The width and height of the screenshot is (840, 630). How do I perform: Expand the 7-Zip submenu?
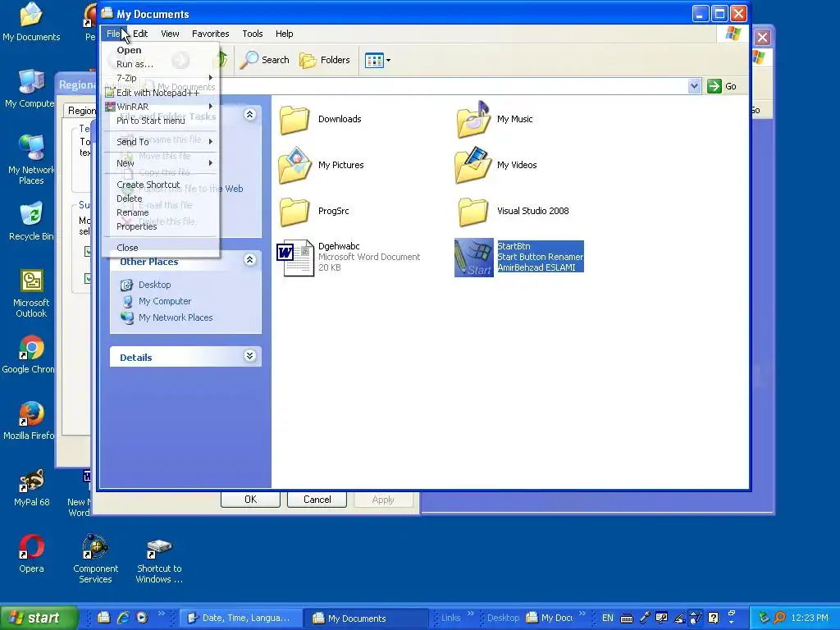pyautogui.click(x=161, y=78)
